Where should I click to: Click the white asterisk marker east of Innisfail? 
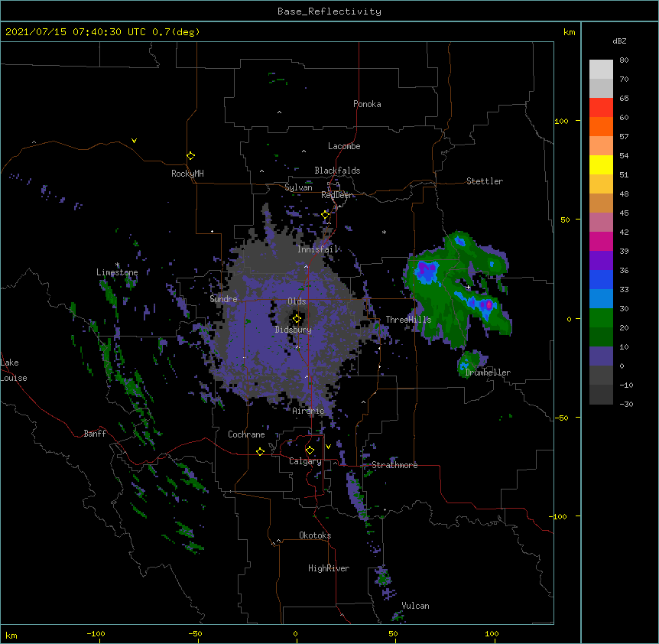[x=384, y=232]
